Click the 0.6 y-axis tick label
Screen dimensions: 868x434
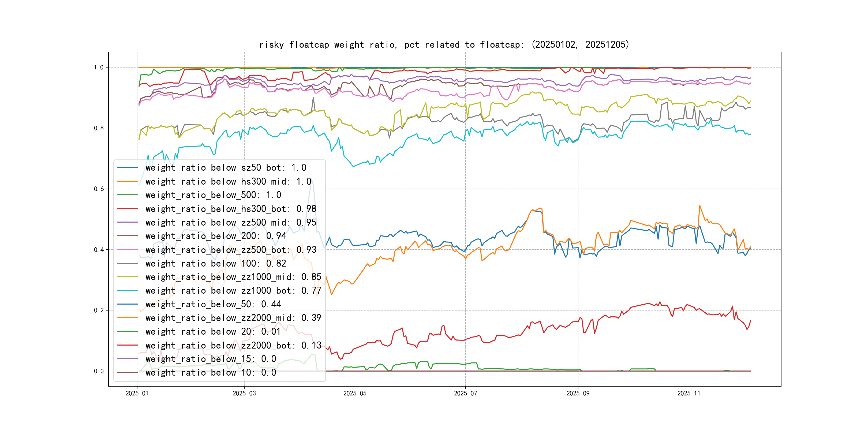99,189
